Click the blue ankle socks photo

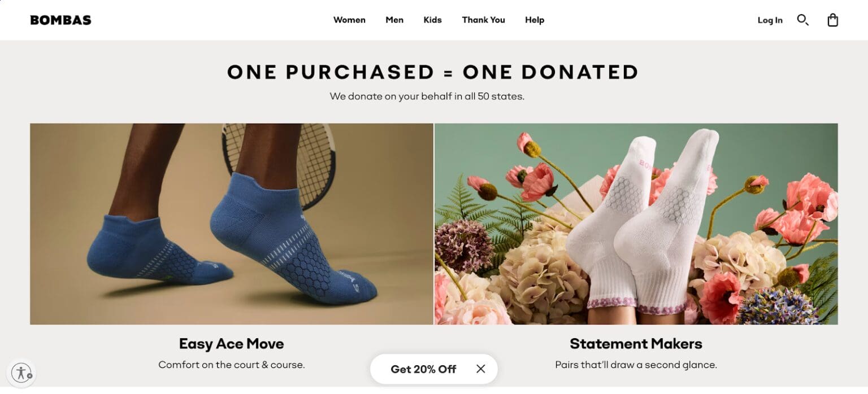[231, 224]
